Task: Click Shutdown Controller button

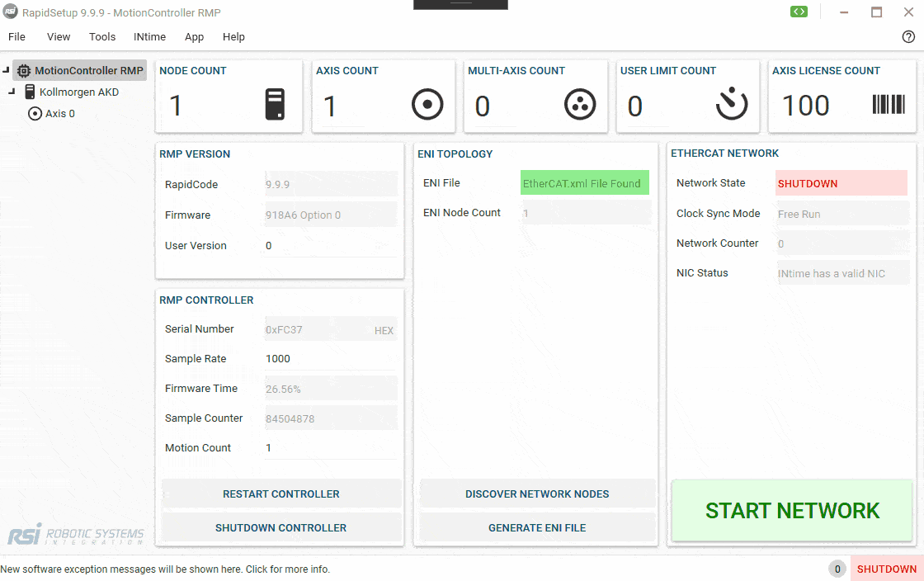Action: tap(281, 527)
